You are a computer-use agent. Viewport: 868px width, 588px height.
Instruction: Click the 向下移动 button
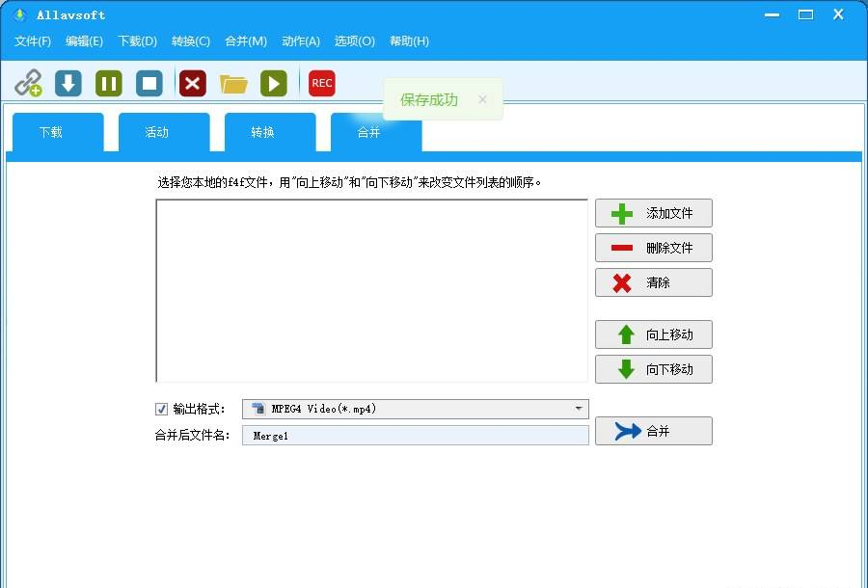654,369
